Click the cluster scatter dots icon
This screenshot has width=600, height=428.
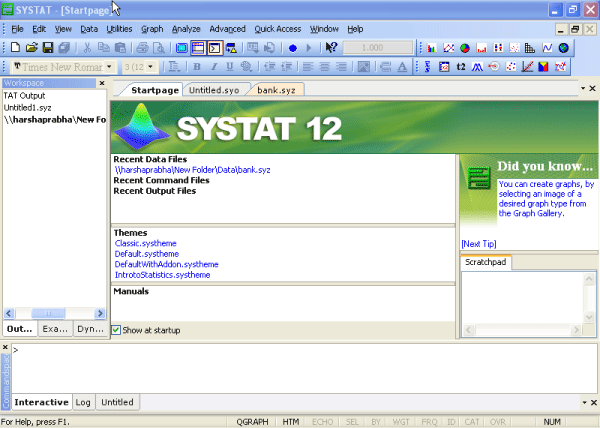[x=510, y=67]
